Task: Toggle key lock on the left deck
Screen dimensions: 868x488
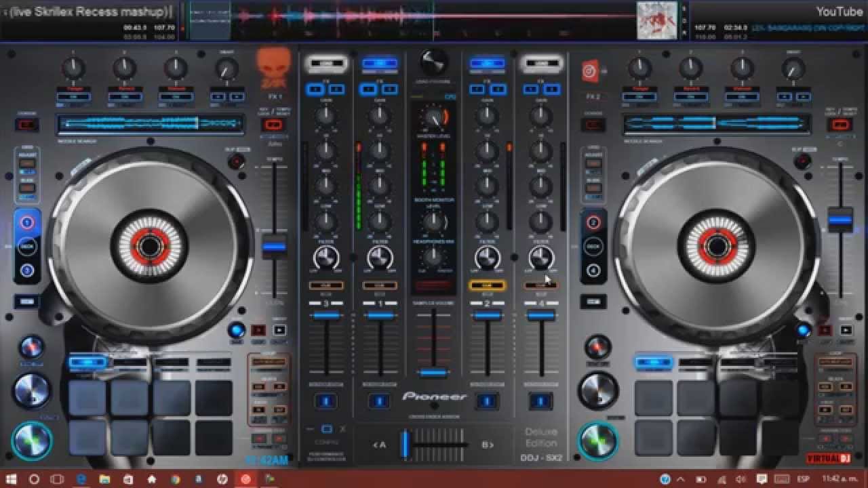Action: coord(273,125)
